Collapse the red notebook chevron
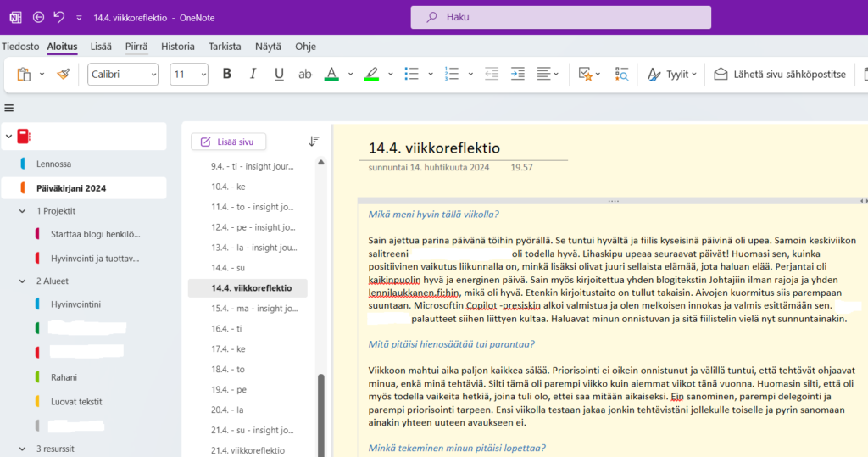This screenshot has height=457, width=868. 8,137
